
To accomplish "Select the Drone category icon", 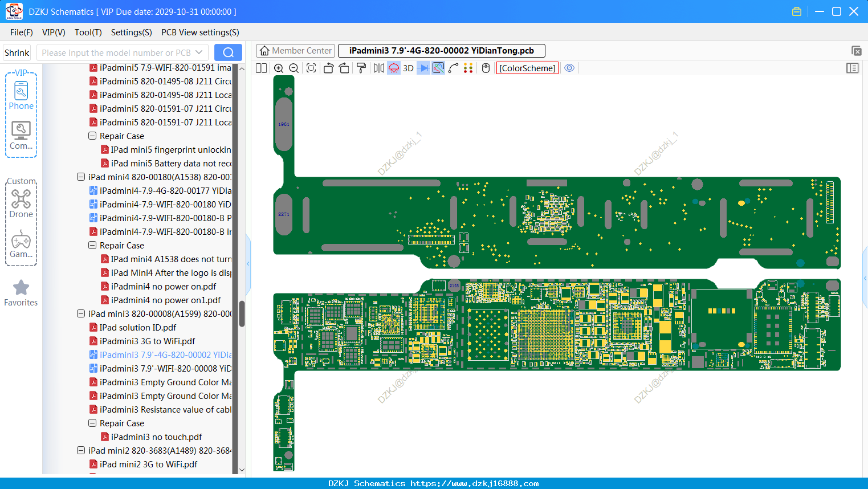I will pos(21,203).
